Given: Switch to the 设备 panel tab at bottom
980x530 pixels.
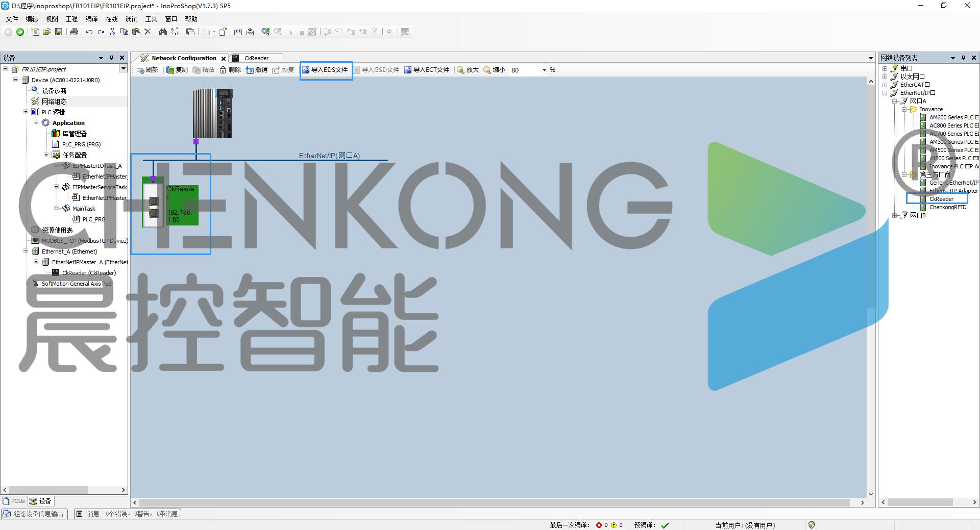Looking at the screenshot, I should (x=41, y=501).
